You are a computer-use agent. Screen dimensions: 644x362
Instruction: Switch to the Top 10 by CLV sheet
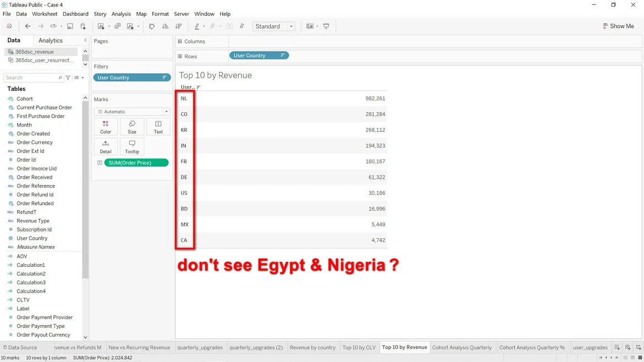[359, 348]
